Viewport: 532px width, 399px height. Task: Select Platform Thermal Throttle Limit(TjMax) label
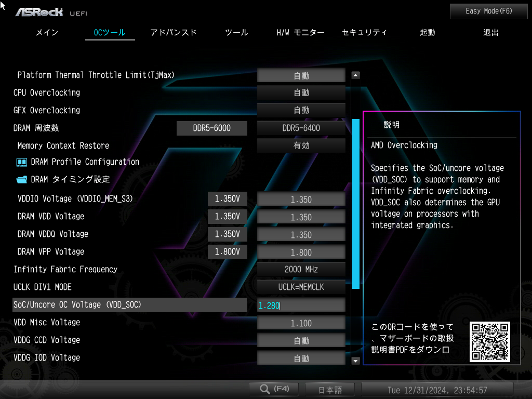(96, 75)
